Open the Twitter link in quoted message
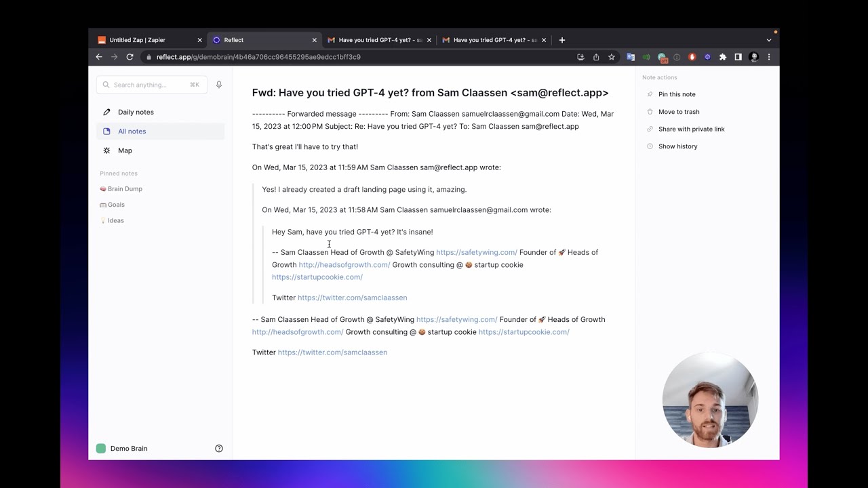This screenshot has width=868, height=488. coord(352,298)
